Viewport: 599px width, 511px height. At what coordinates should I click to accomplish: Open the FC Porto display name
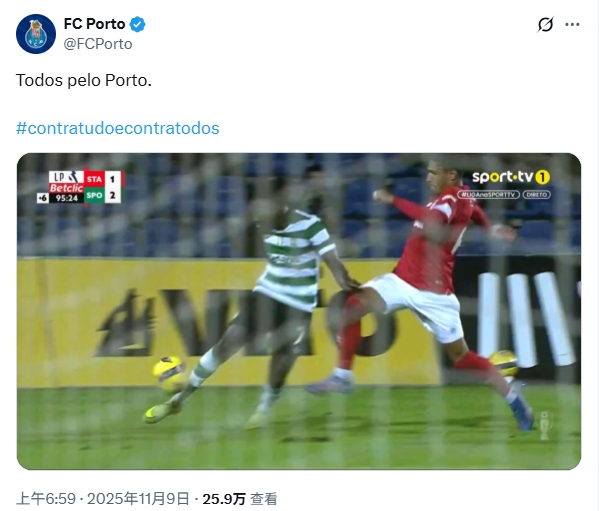point(94,24)
